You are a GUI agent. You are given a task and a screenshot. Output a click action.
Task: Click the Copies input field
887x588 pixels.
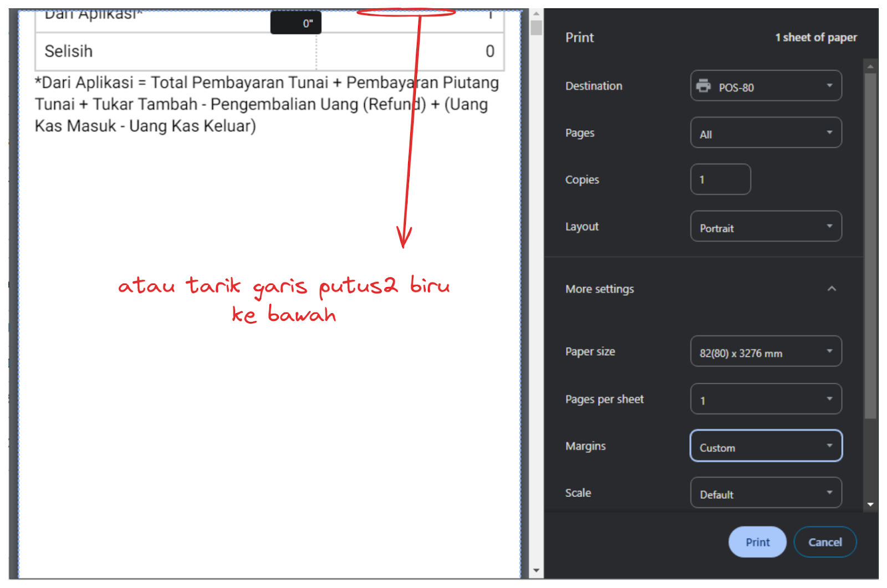(x=720, y=180)
